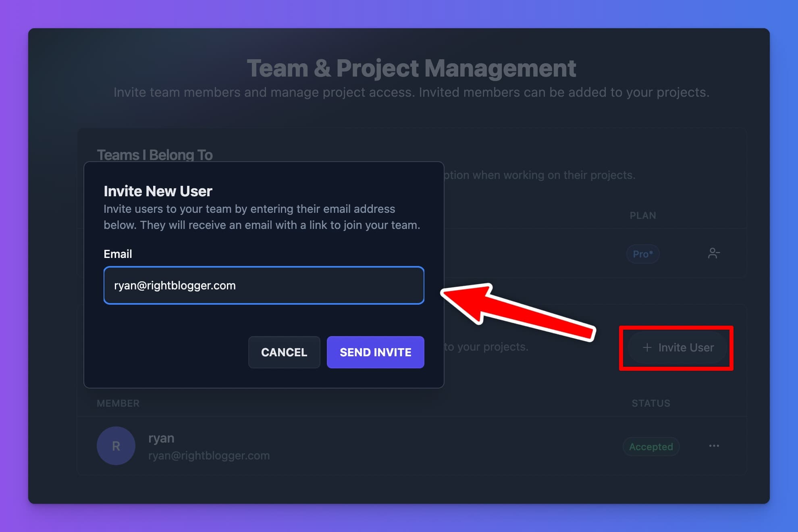Click the Email field label in the dialog
The image size is (798, 532).
tap(117, 254)
